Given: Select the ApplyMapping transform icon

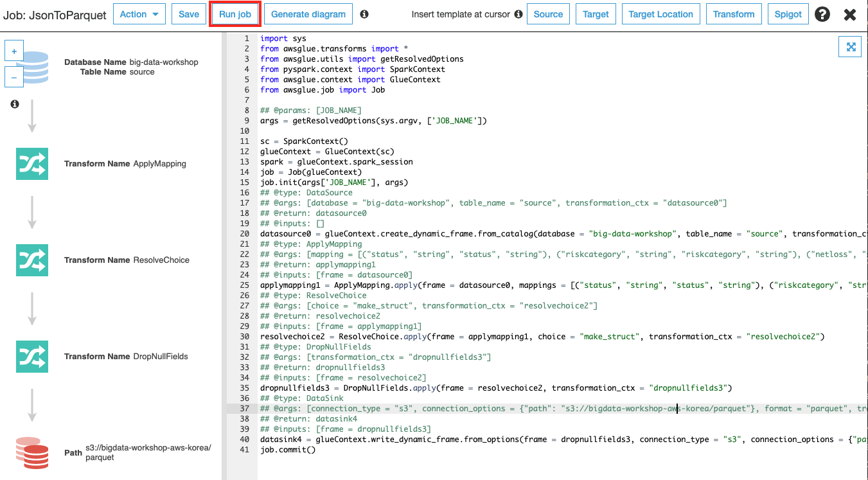Looking at the screenshot, I should [x=32, y=164].
